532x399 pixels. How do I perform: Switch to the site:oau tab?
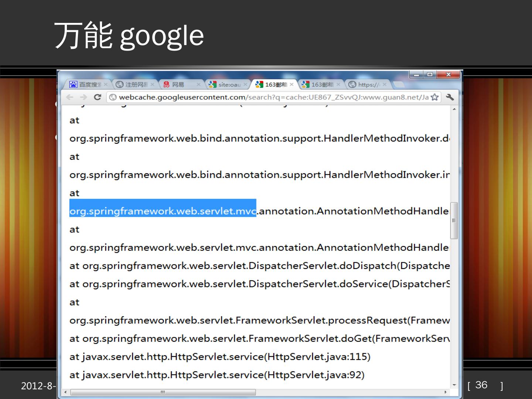tap(227, 85)
